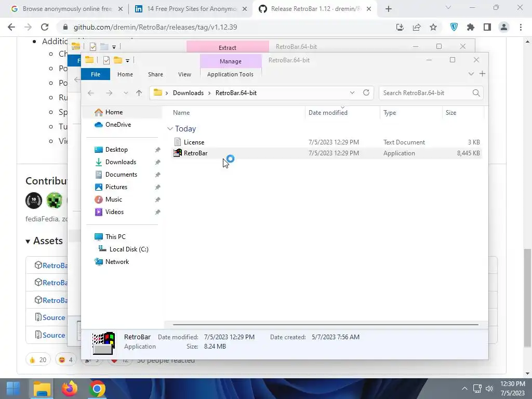This screenshot has width=532, height=399.
Task: Sort files by Size column
Action: pos(451,113)
